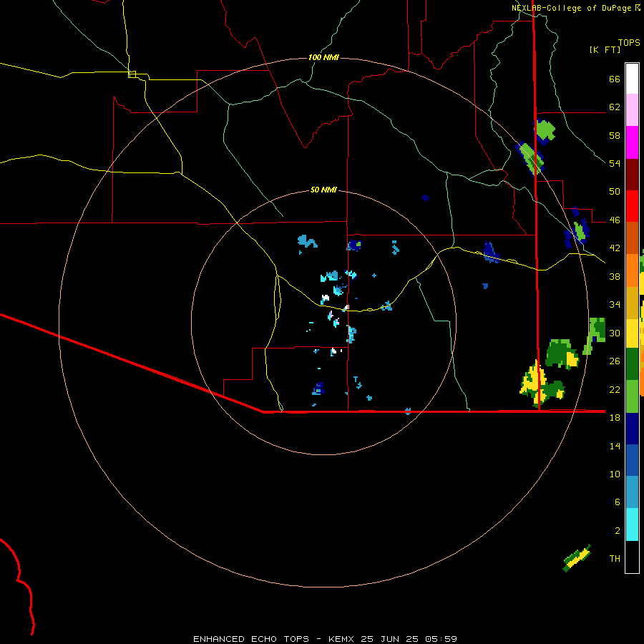The image size is (644, 644).
Task: Click the '6' legend value
Action: 617,502
